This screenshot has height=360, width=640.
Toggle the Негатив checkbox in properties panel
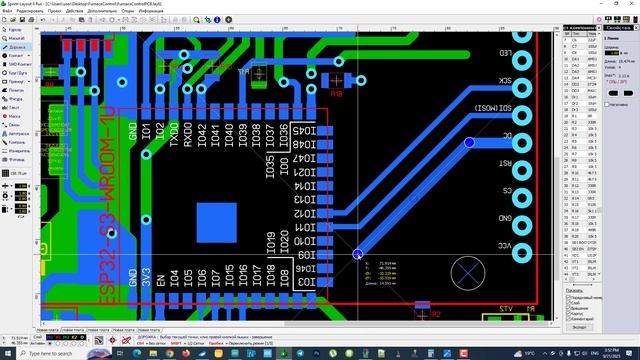coord(607,104)
